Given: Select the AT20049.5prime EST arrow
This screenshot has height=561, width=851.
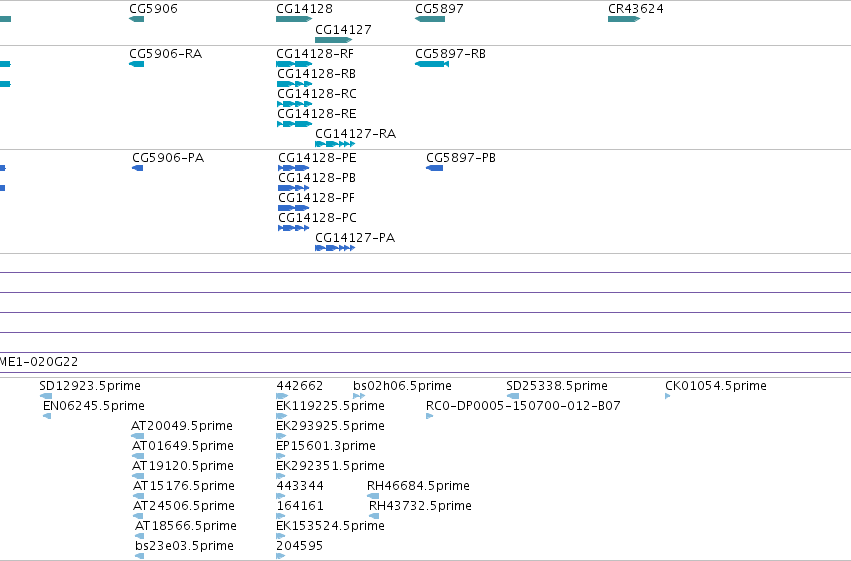Looking at the screenshot, I should coord(138,436).
